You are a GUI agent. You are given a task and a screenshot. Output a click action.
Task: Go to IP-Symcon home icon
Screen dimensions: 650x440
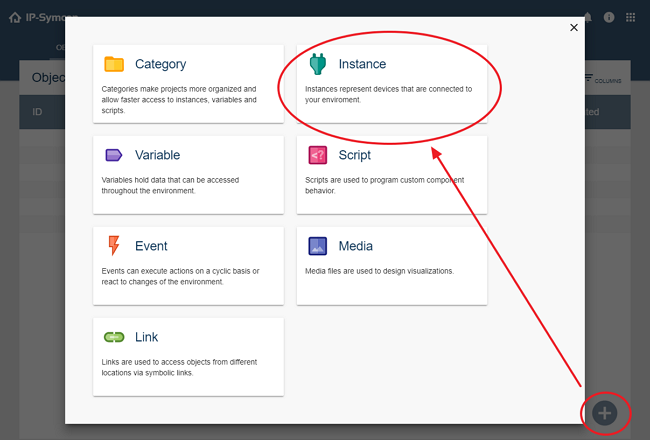pyautogui.click(x=15, y=17)
